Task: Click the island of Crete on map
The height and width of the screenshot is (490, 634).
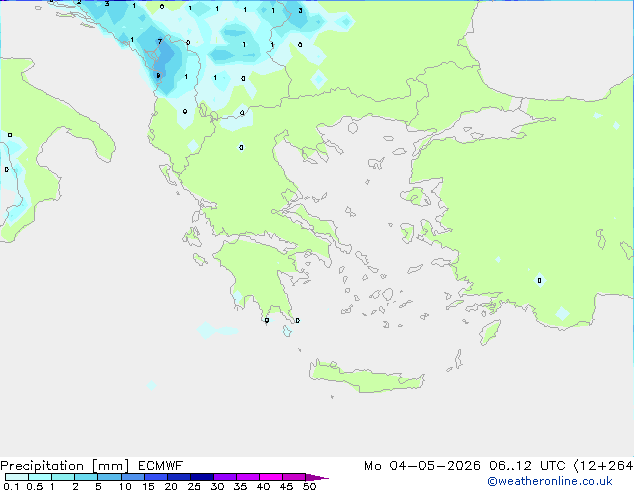Action: coord(366,377)
